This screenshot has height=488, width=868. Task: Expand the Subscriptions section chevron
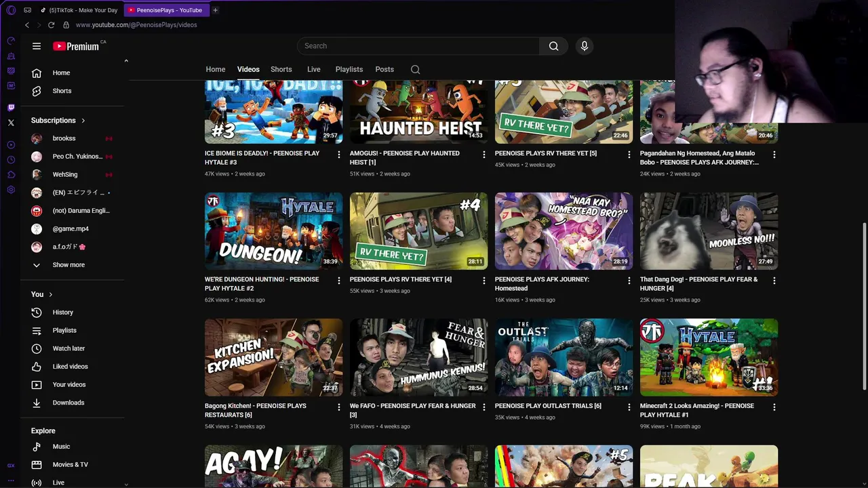[x=83, y=121]
